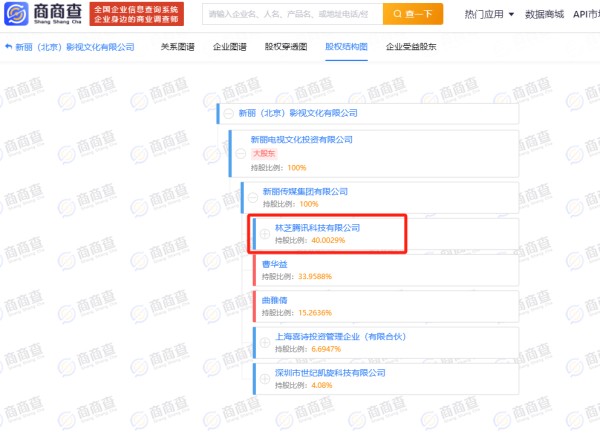Click the red slogan banner 全国企业信息查询系统
This screenshot has height=435, width=600.
click(137, 14)
